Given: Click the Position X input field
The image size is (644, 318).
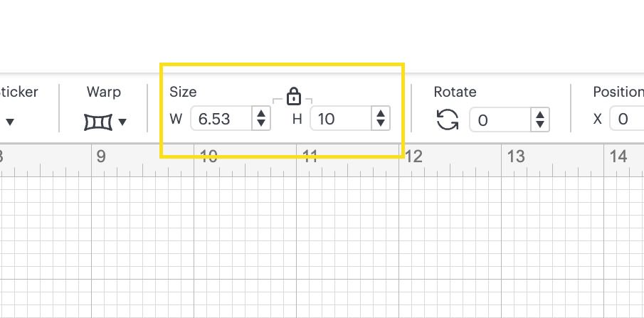Looking at the screenshot, I should point(627,119).
